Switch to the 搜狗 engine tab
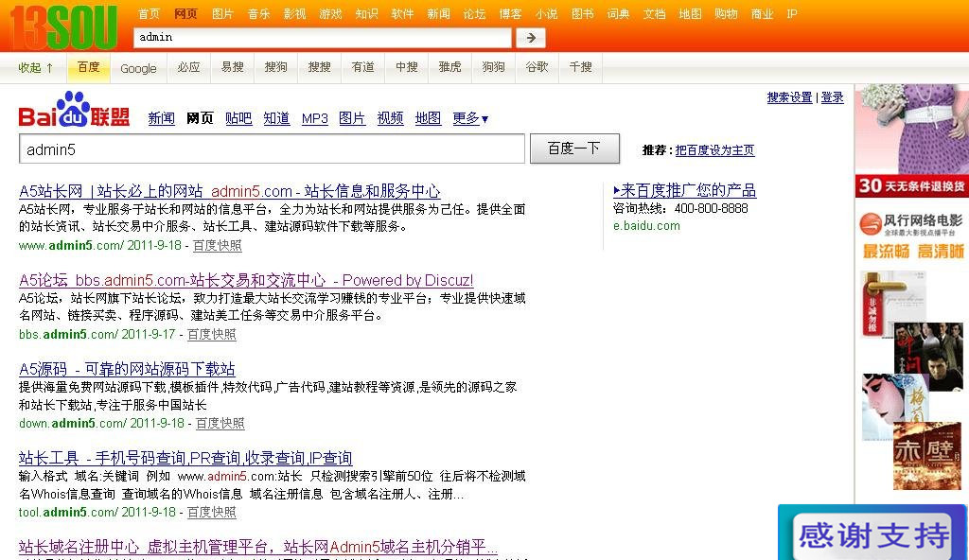The image size is (969, 560). tap(275, 67)
